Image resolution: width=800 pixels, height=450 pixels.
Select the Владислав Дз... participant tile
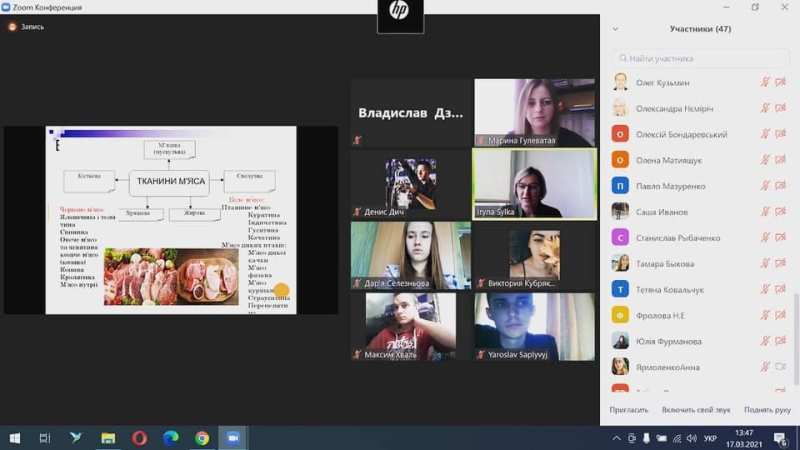[x=411, y=113]
